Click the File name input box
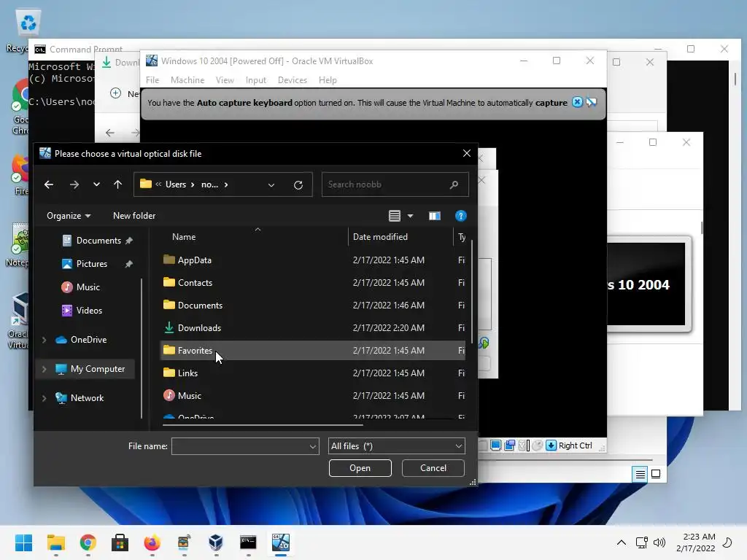This screenshot has width=747, height=560. point(239,446)
